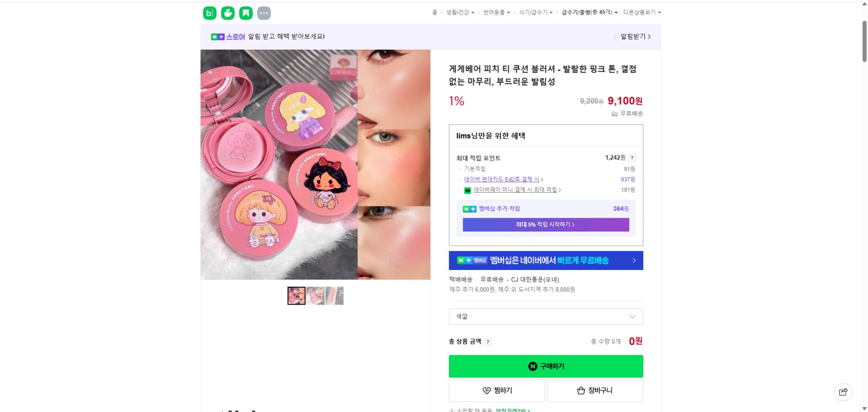The width and height of the screenshot is (868, 412).
Task: Toggle the 찜하기 wishlist heart
Action: pyautogui.click(x=485, y=391)
